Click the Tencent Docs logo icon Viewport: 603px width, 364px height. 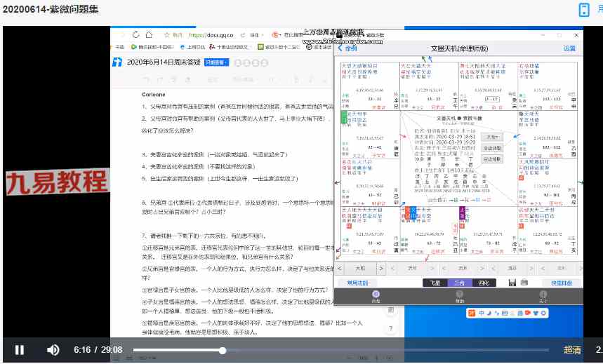click(x=117, y=62)
